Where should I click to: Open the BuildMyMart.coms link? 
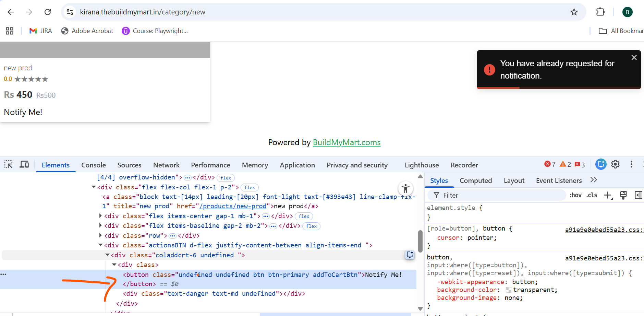pyautogui.click(x=347, y=142)
